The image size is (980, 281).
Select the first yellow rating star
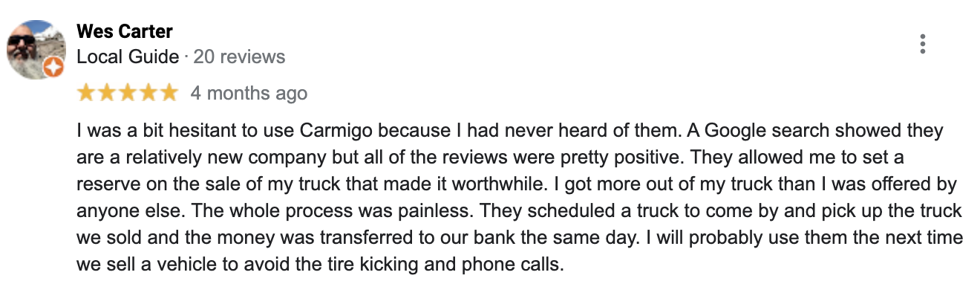86,93
